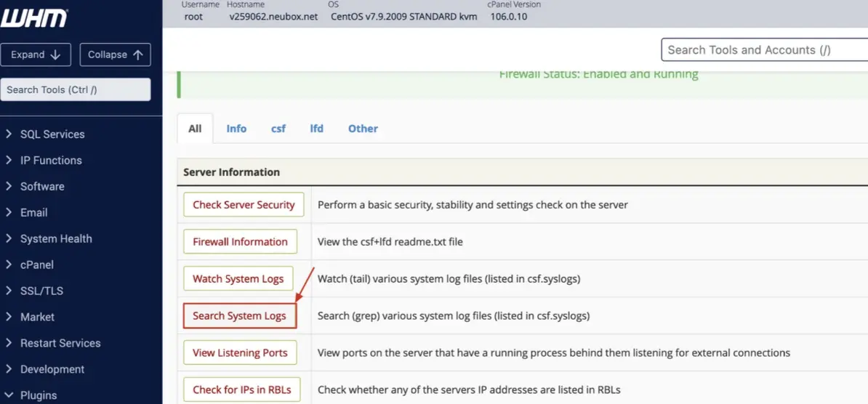Switch to the csf tab
The image size is (868, 404).
click(x=278, y=129)
